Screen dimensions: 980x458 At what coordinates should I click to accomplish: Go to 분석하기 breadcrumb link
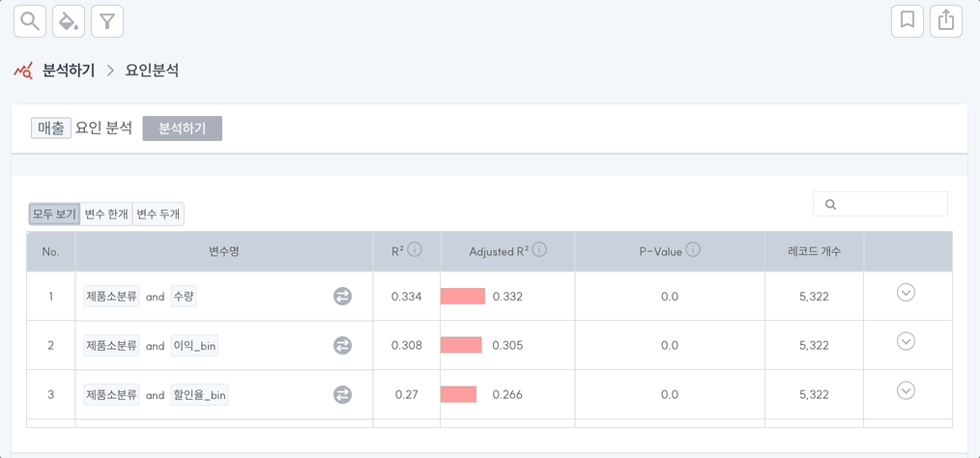(x=68, y=71)
